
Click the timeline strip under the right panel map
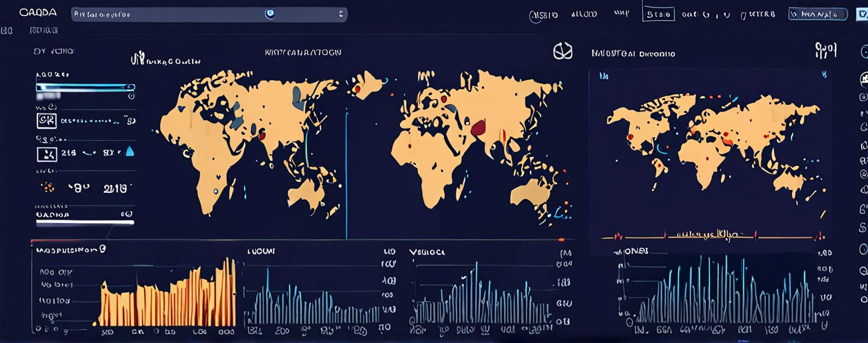(713, 236)
